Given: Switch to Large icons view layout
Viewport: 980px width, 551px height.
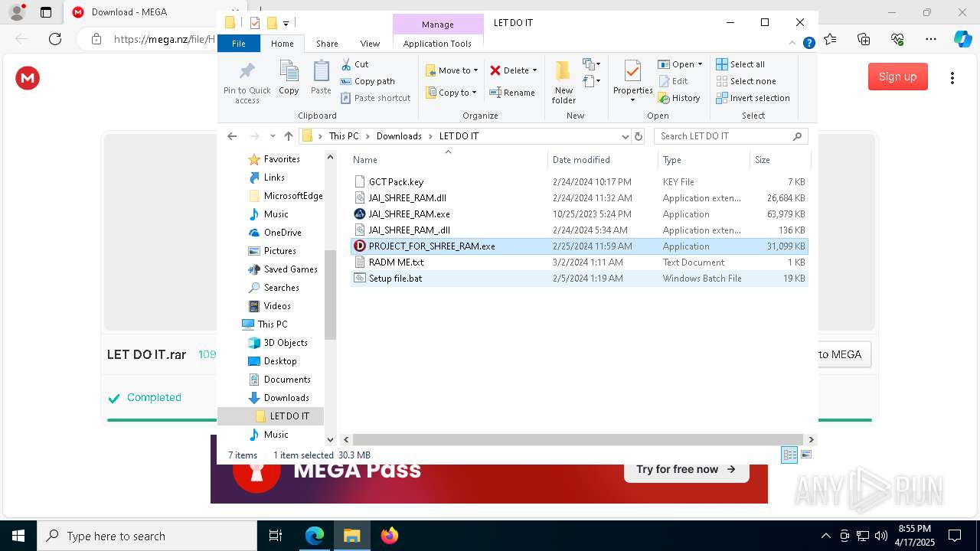Looking at the screenshot, I should pos(805,455).
